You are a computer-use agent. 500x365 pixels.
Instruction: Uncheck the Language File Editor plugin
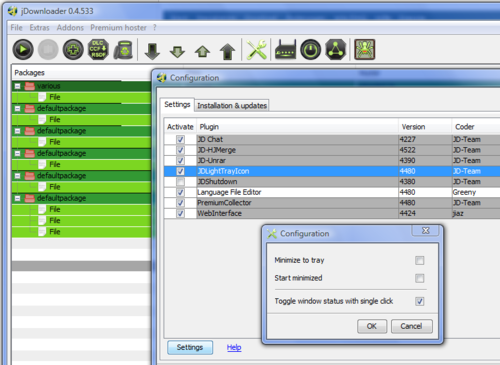click(180, 192)
